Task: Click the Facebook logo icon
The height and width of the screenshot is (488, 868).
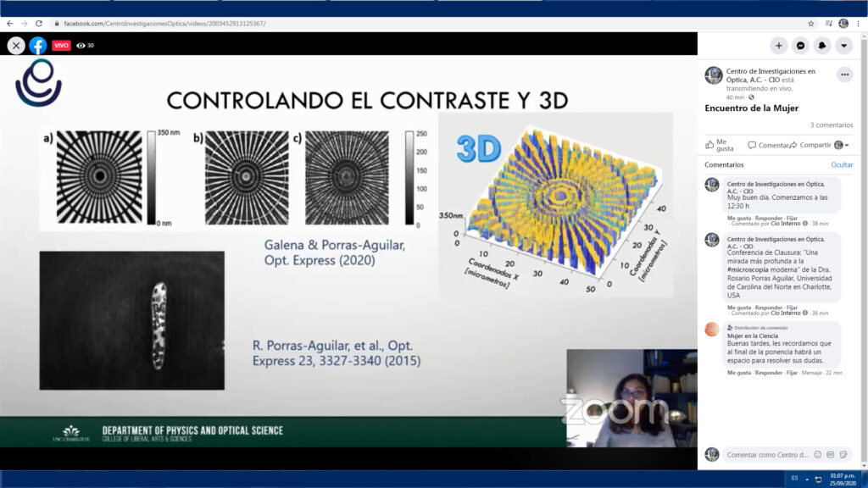Action: coord(38,46)
